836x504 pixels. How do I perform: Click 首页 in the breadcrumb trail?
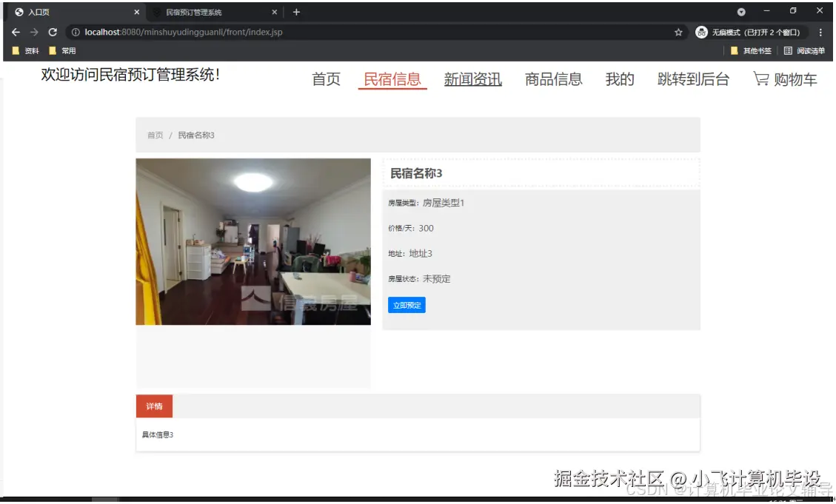point(154,135)
